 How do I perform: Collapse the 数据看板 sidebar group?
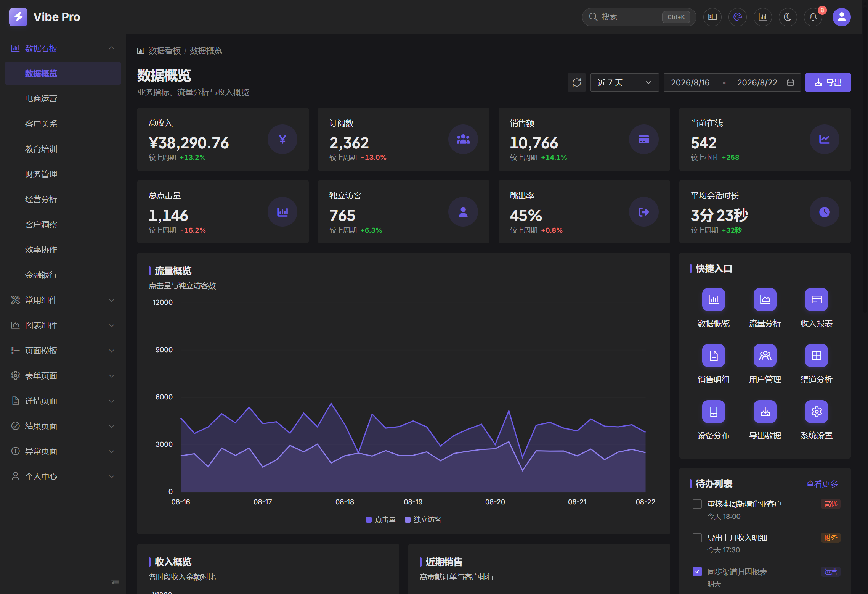[x=63, y=48]
